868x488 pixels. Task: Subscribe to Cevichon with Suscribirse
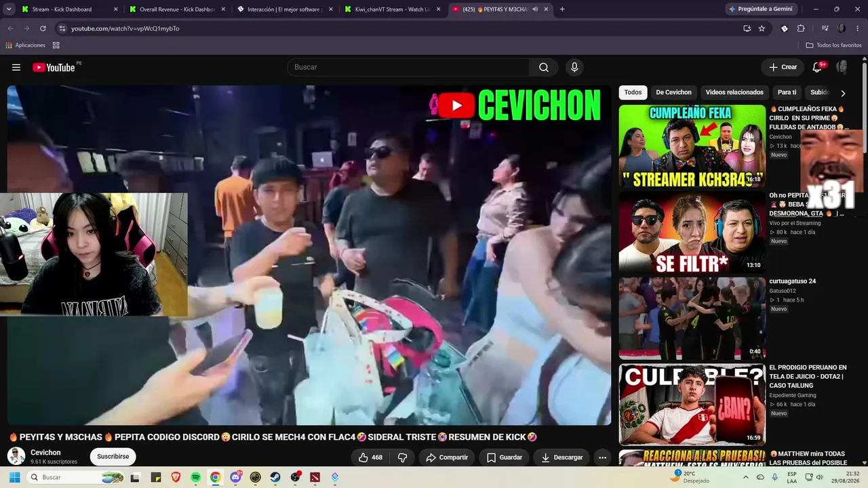click(x=113, y=457)
